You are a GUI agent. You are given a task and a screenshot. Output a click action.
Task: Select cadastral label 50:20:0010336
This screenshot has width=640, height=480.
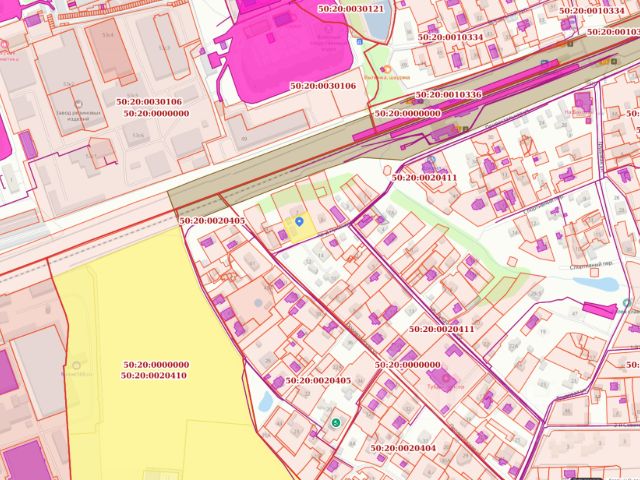tap(449, 94)
